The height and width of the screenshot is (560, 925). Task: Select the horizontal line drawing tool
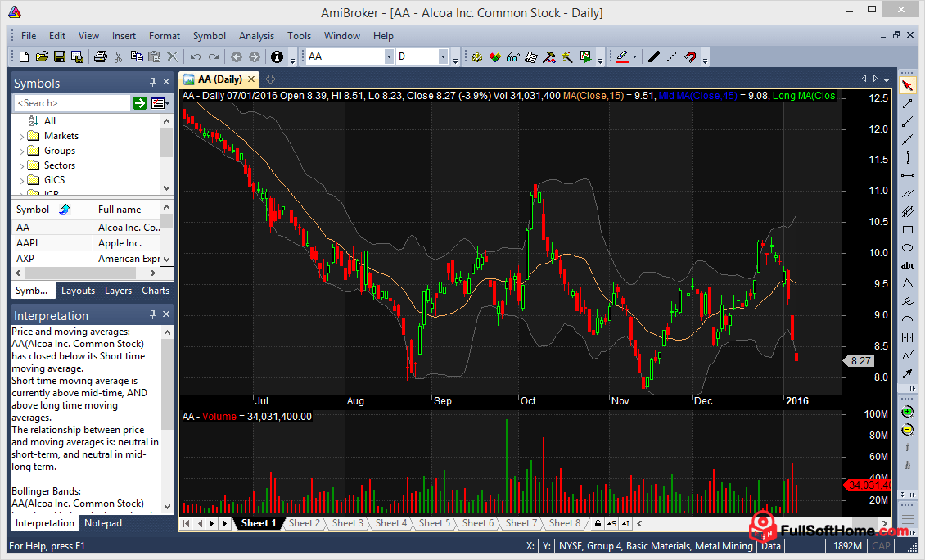click(x=907, y=175)
